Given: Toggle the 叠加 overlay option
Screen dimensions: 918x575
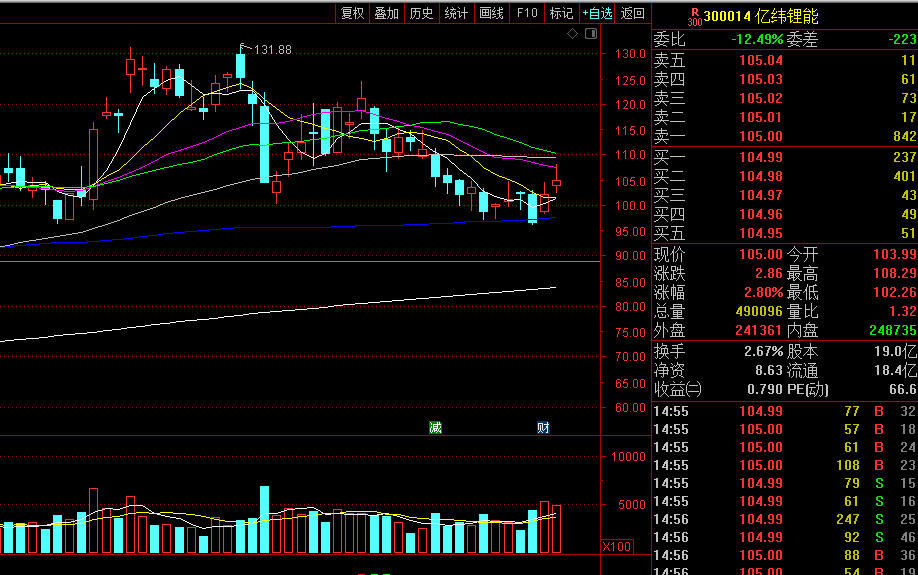Looking at the screenshot, I should click(x=386, y=13).
